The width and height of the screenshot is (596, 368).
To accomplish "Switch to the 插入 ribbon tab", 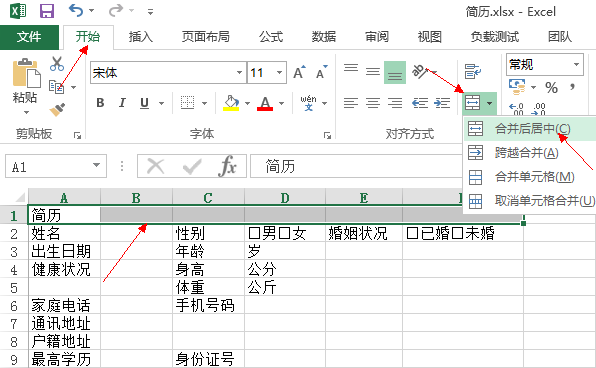I will coord(141,37).
